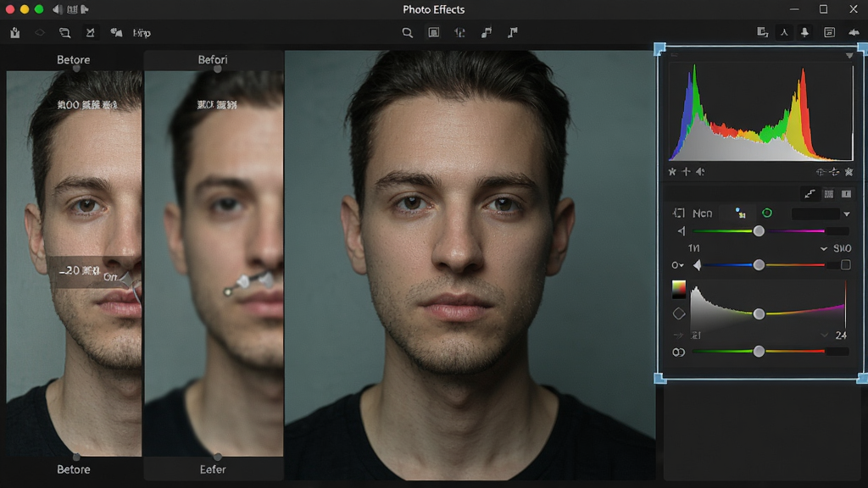This screenshot has width=868, height=488.
Task: Select the blurred portrait preview thumbnail
Action: pos(214,263)
